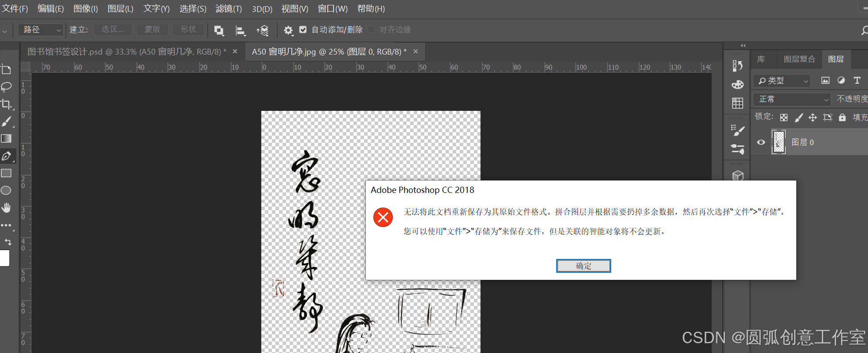Switch to the 图层 panel tab
This screenshot has height=353, width=868.
click(836, 59)
